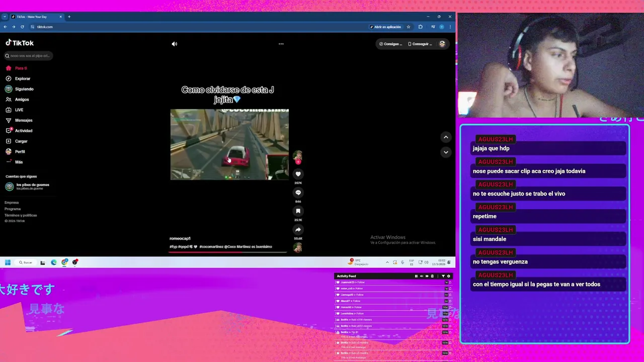
Task: Replay the BotRix Tip $1 alert
Action: 450,332
